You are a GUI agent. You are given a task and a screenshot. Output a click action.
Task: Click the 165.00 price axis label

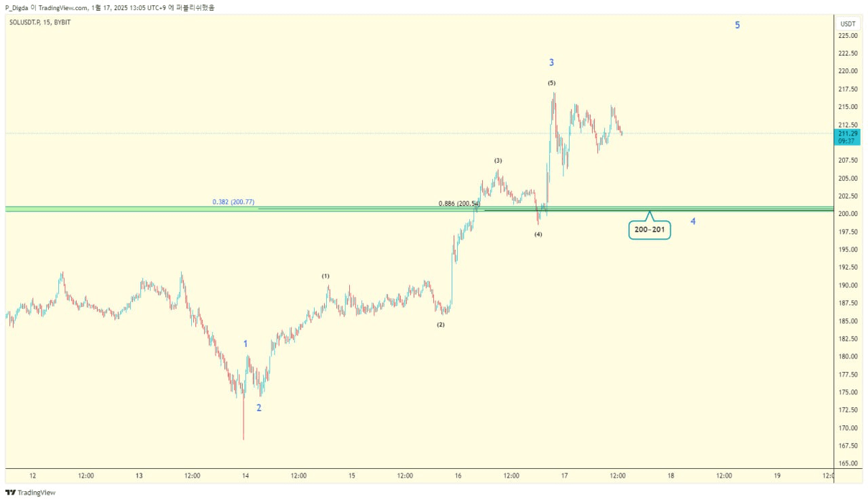click(x=848, y=464)
